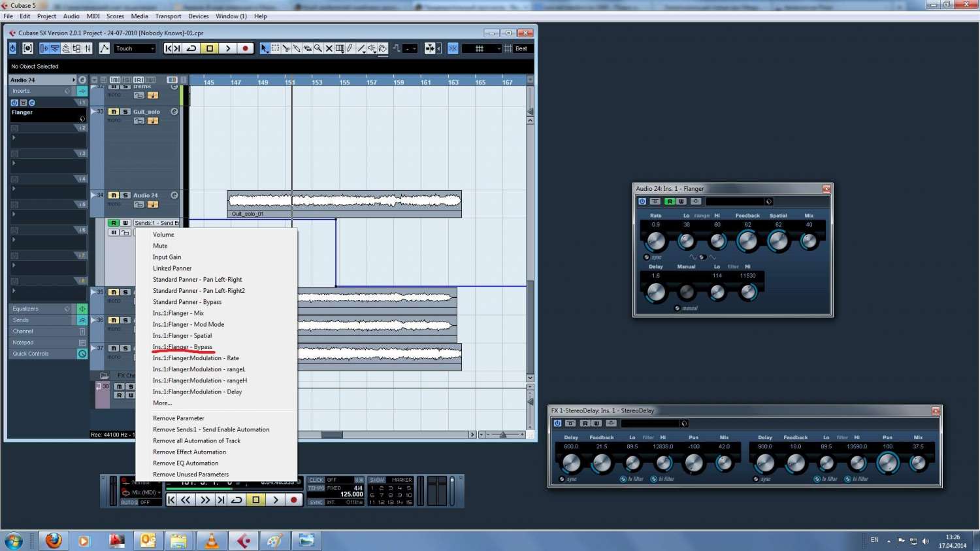
Task: Click Play in the transport panel
Action: pyautogui.click(x=276, y=500)
